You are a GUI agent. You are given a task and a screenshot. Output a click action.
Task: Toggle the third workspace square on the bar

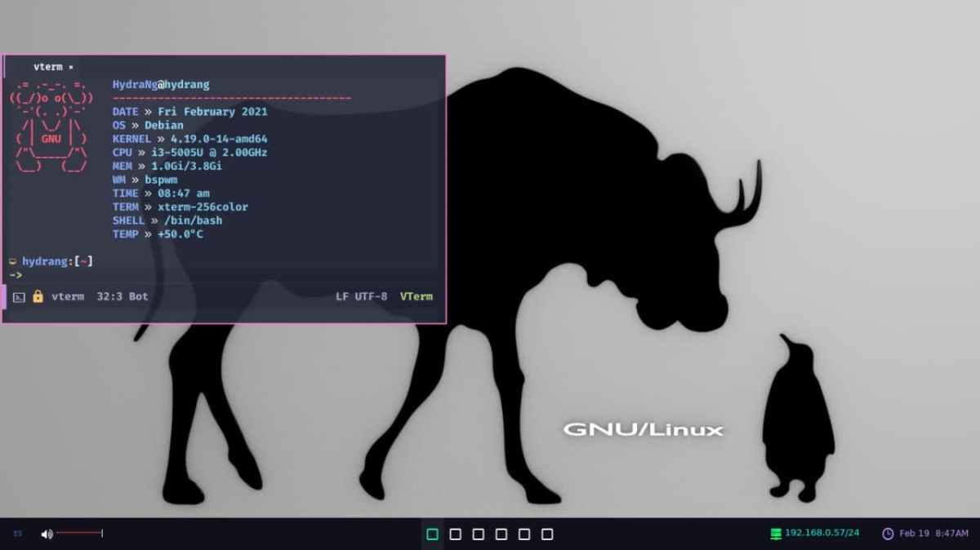[479, 534]
